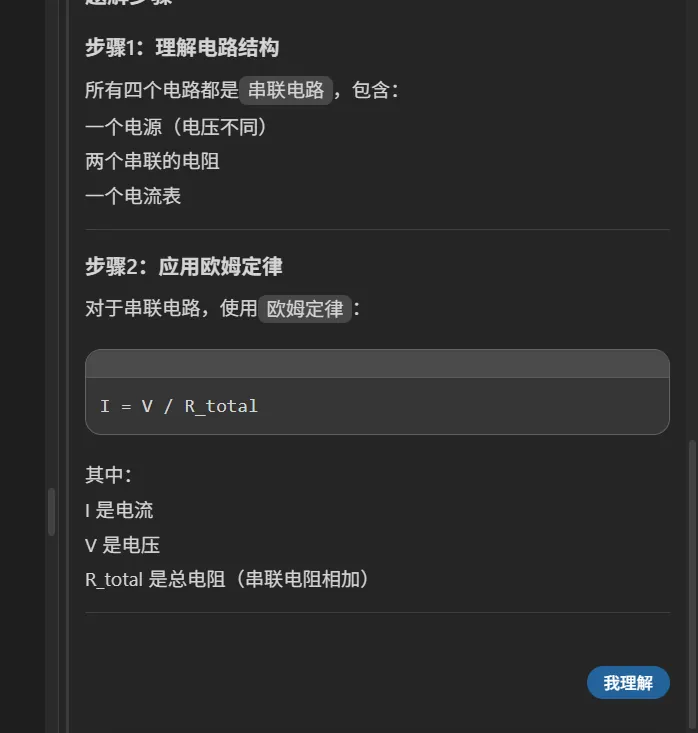698x733 pixels.
Task: Click the line V 是电压
Action: (122, 545)
